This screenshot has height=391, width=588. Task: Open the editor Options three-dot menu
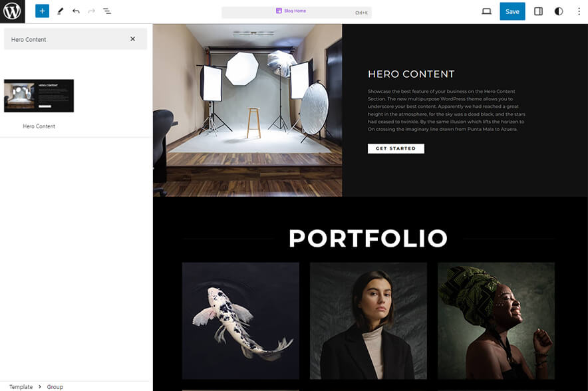579,11
